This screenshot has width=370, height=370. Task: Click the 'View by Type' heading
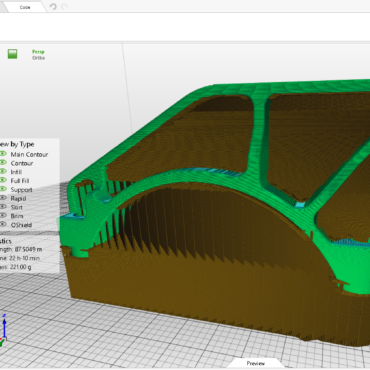(x=17, y=144)
